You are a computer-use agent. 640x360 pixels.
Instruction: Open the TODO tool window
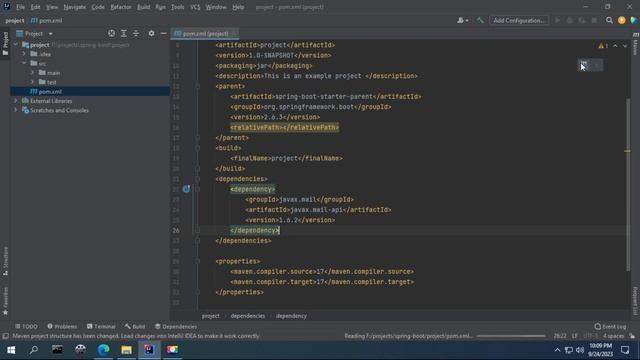pyautogui.click(x=26, y=327)
